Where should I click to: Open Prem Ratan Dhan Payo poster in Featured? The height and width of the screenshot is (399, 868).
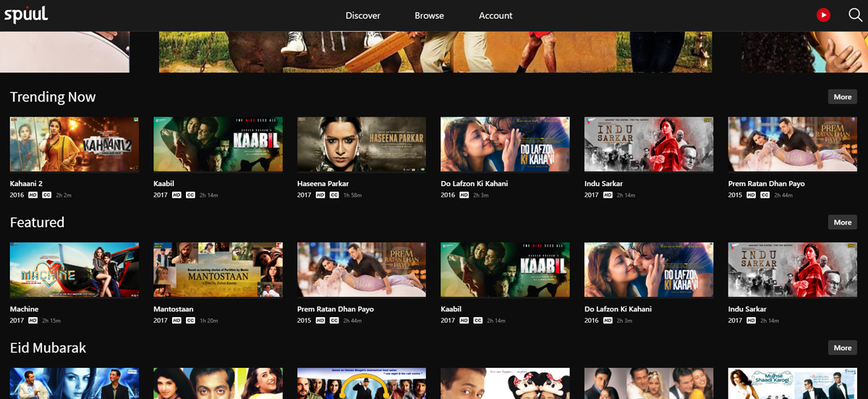pyautogui.click(x=362, y=269)
